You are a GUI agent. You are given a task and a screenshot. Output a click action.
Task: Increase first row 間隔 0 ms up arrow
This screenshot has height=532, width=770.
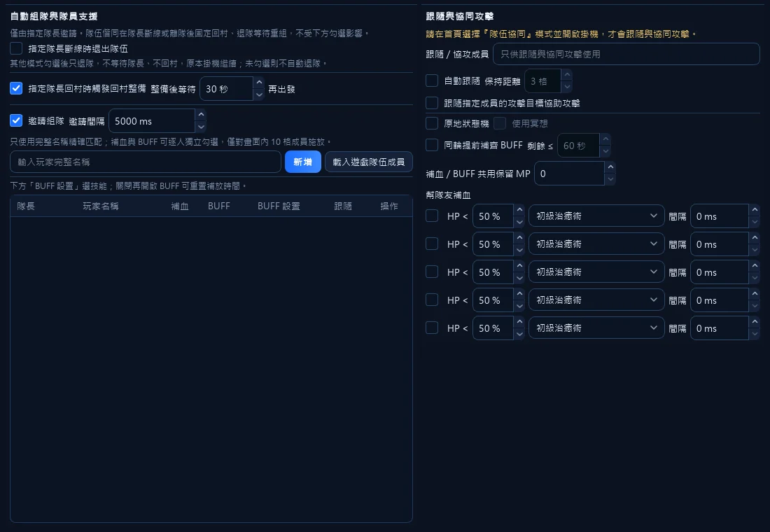point(755,210)
